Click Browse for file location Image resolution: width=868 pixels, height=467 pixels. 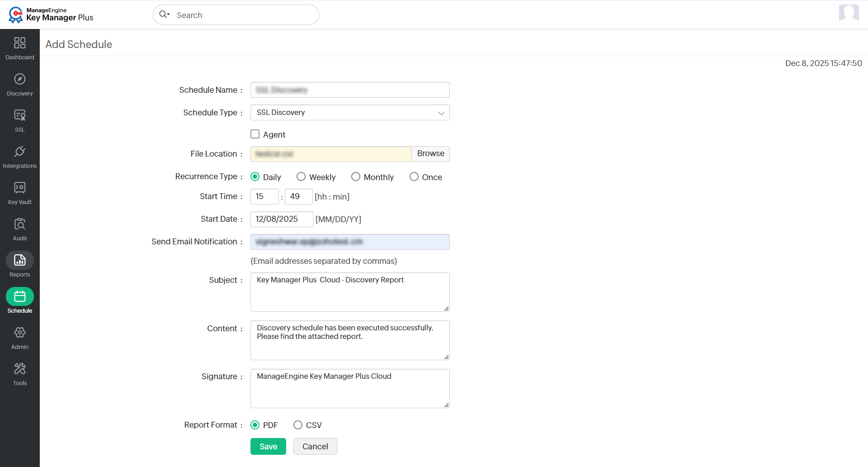[431, 154]
